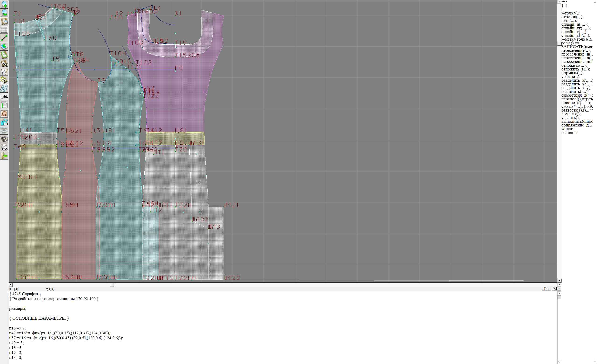Viewport: 597px width, 364px height.
Task: Click the zoom in magnifier icon
Action: 4,4
